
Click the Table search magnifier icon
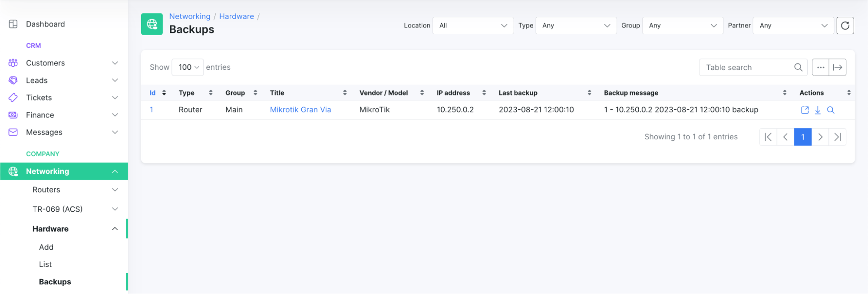tap(798, 67)
